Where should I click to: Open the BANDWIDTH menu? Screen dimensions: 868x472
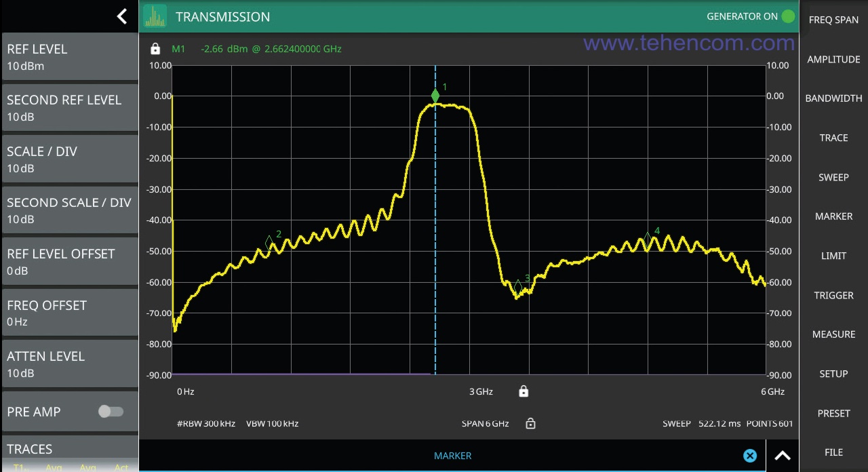[x=833, y=98]
